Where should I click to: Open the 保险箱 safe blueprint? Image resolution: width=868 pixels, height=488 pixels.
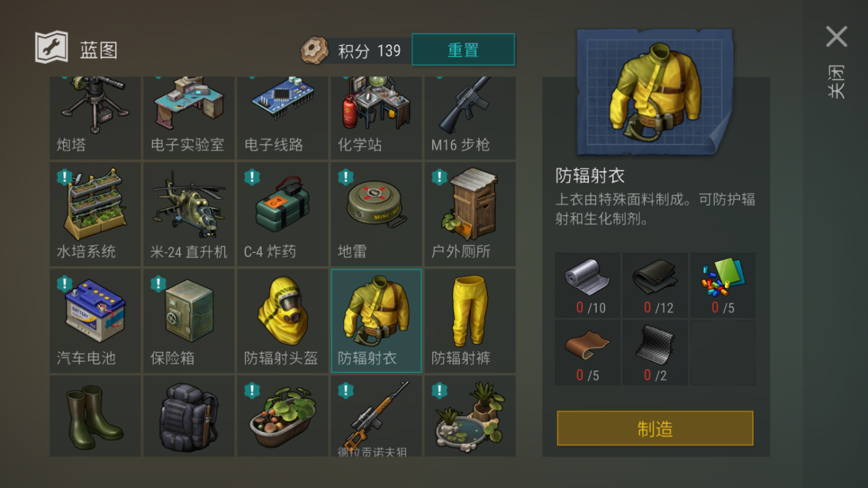point(189,321)
